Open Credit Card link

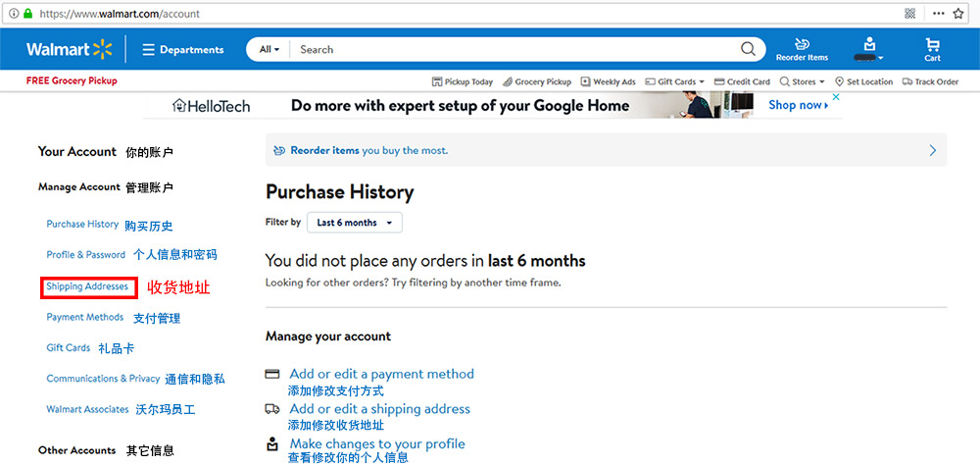[x=742, y=81]
